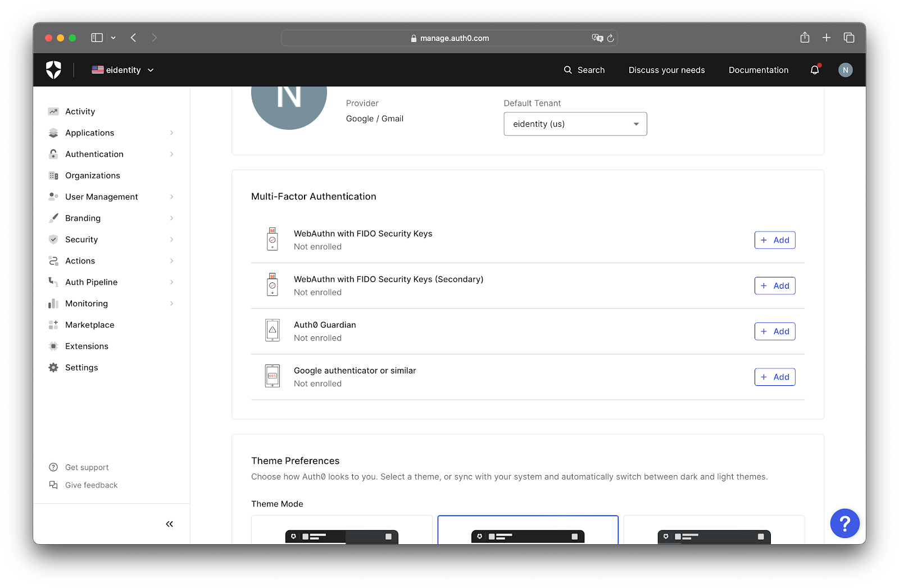Toggle the Safari sidebar button

click(x=97, y=38)
